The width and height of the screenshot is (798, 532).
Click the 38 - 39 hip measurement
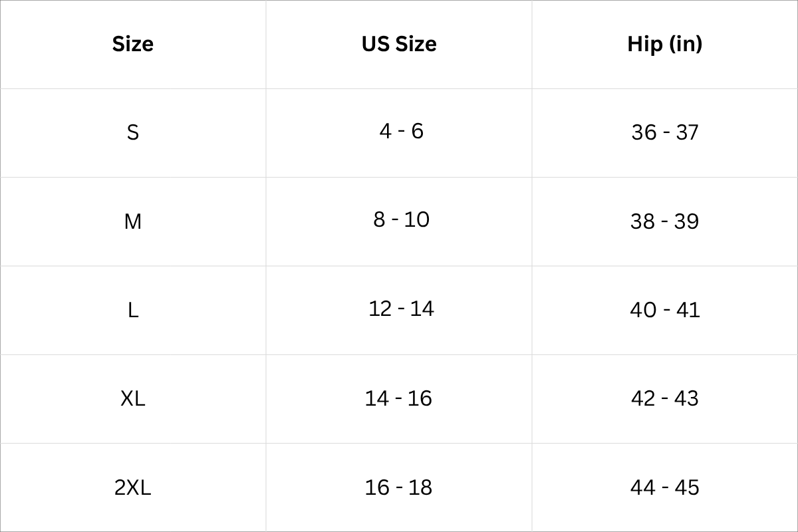665,221
